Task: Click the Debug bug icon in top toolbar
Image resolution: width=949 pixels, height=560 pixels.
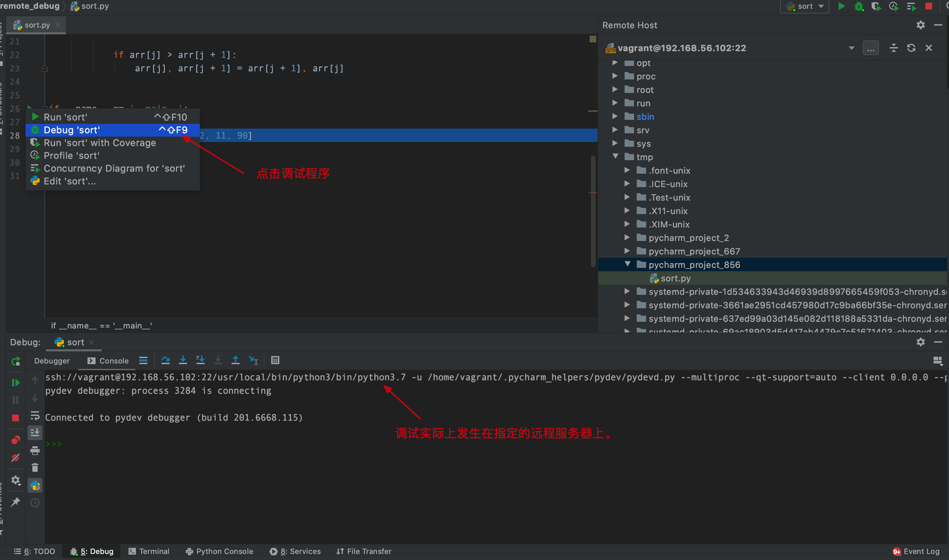Action: click(859, 6)
